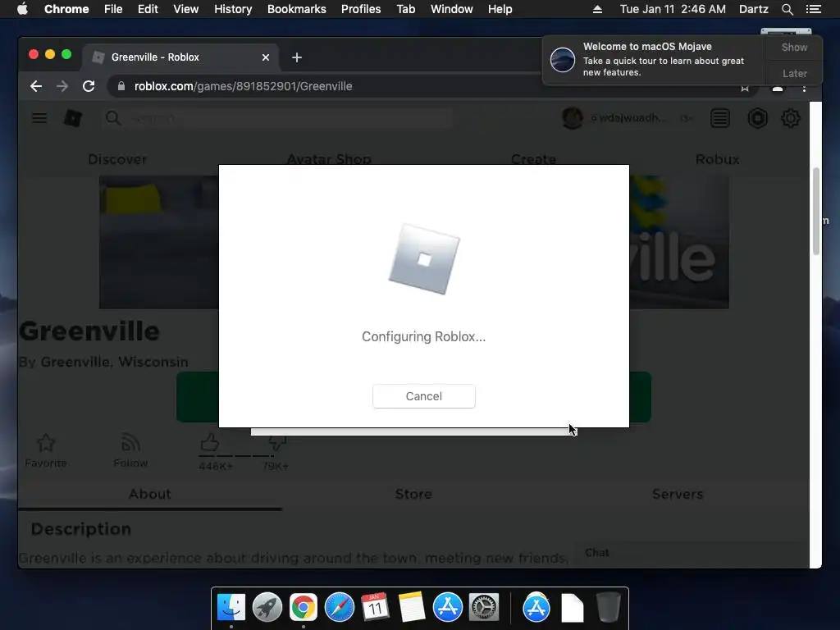Viewport: 840px width, 630px height.
Task: Open Calendar from the Dock
Action: tap(375, 607)
